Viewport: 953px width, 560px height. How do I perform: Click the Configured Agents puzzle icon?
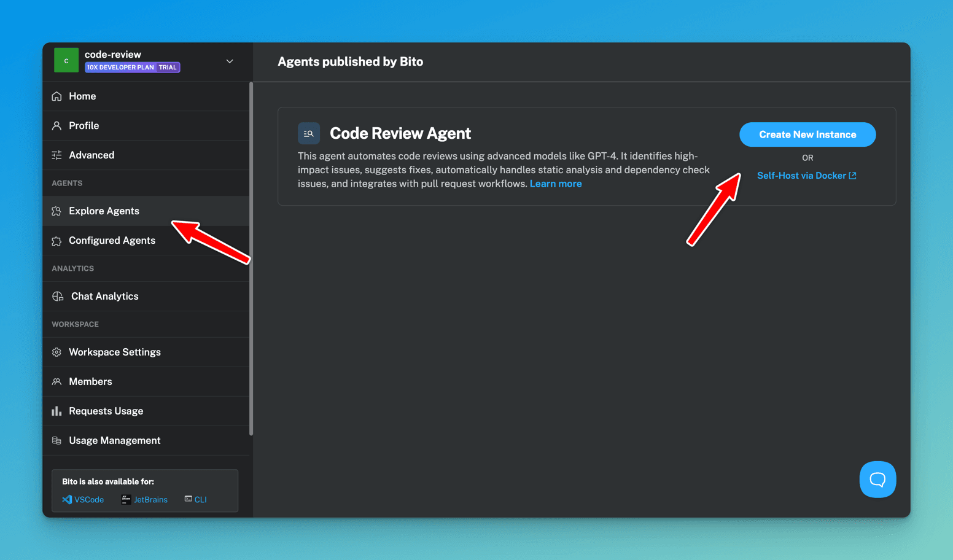(56, 241)
